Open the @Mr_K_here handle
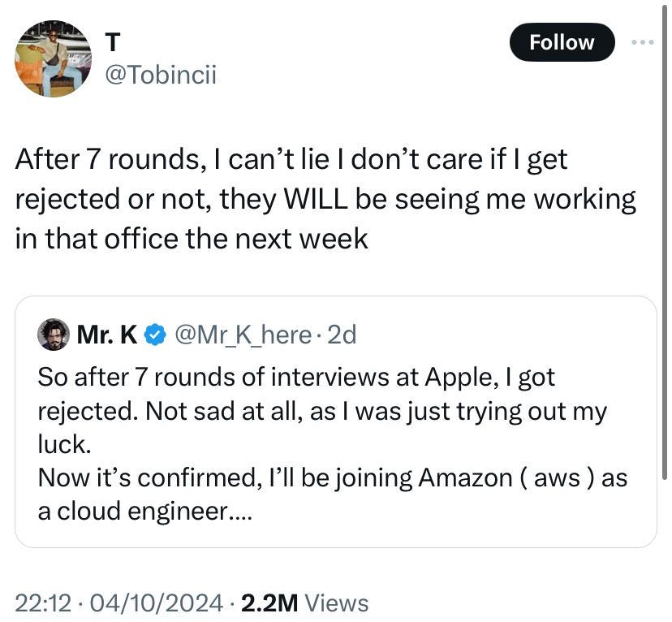The height and width of the screenshot is (622, 672). coord(243,335)
